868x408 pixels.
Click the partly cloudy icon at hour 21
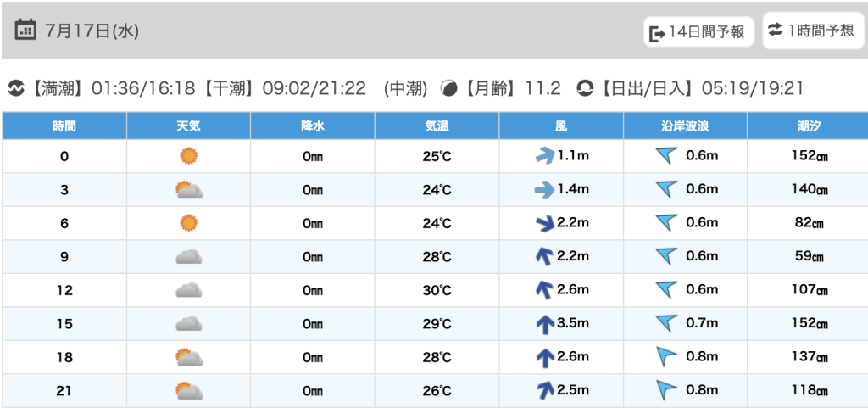click(189, 391)
